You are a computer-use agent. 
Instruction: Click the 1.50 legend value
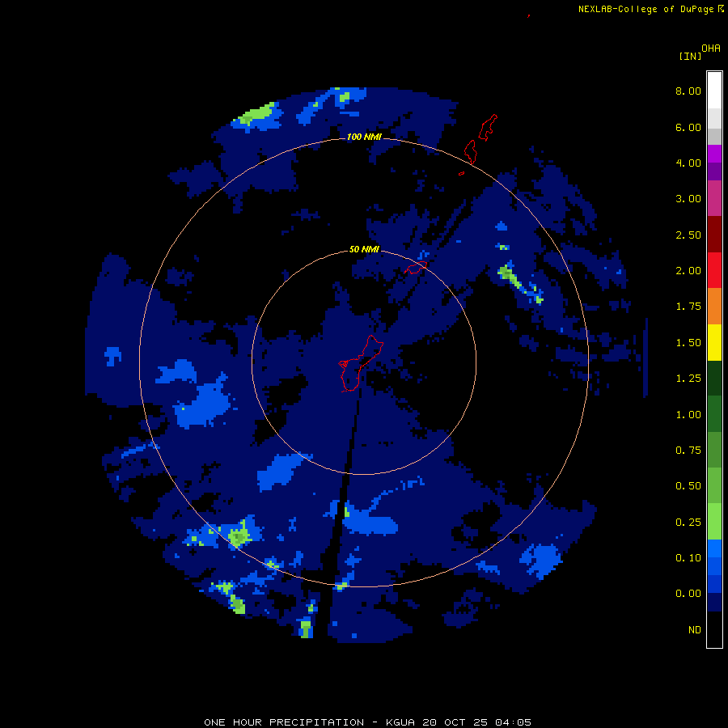pyautogui.click(x=688, y=343)
